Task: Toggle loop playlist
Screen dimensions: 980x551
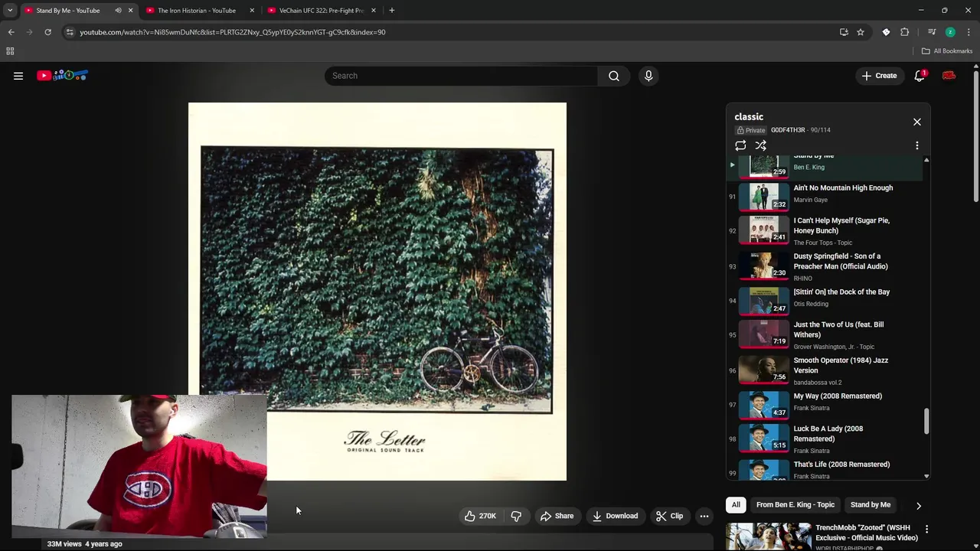Action: coord(740,145)
